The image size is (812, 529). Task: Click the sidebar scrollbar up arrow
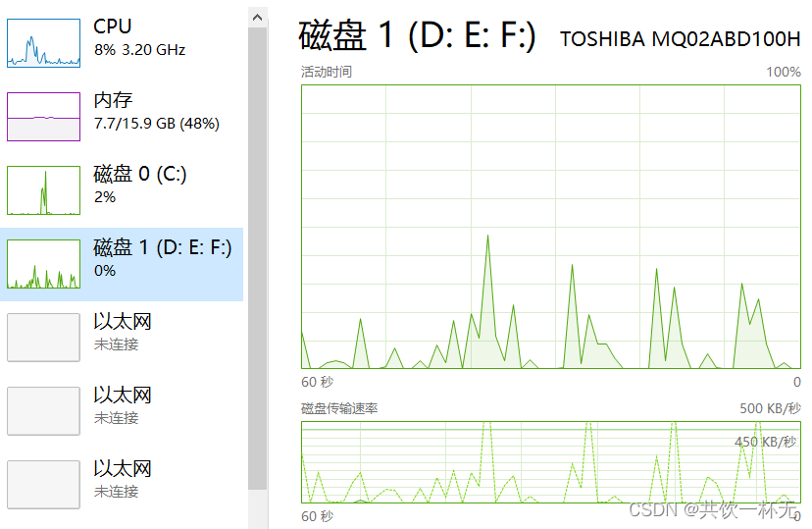(x=257, y=17)
